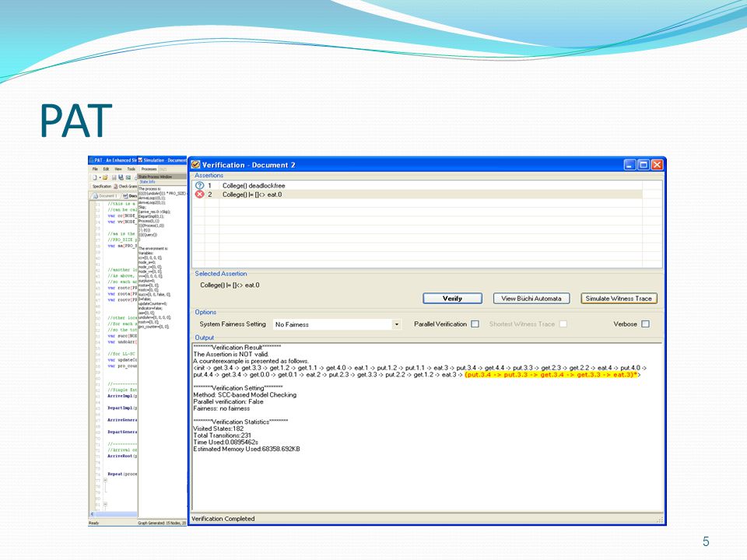The height and width of the screenshot is (560, 747).
Task: Click the Verification window title icon
Action: coord(195,165)
